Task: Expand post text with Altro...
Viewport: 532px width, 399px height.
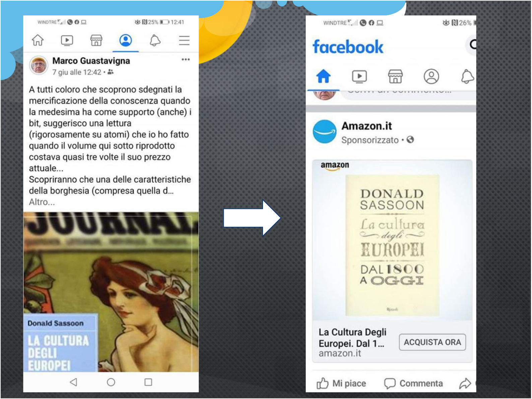Action: click(42, 202)
